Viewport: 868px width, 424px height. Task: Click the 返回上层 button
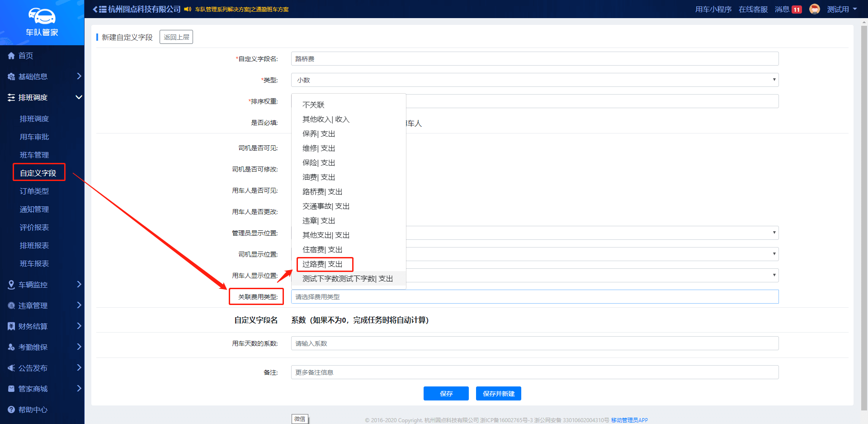[x=176, y=37]
